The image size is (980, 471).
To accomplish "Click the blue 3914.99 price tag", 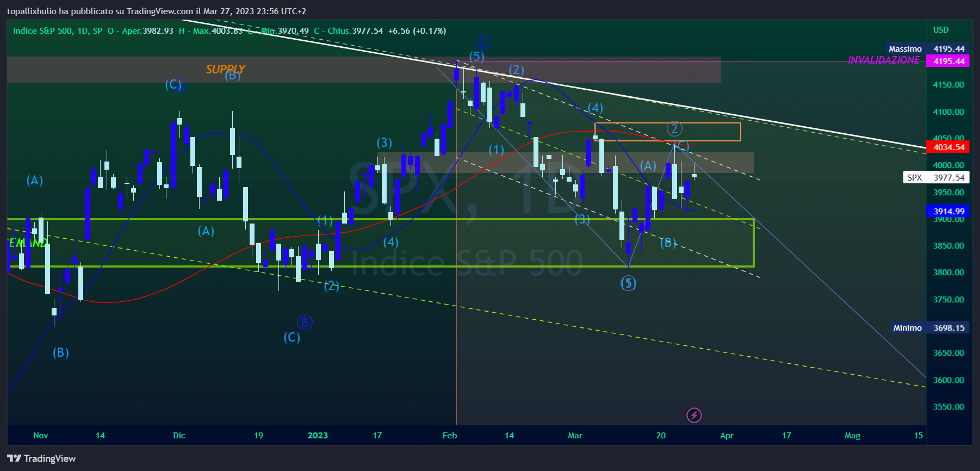I will pyautogui.click(x=949, y=212).
